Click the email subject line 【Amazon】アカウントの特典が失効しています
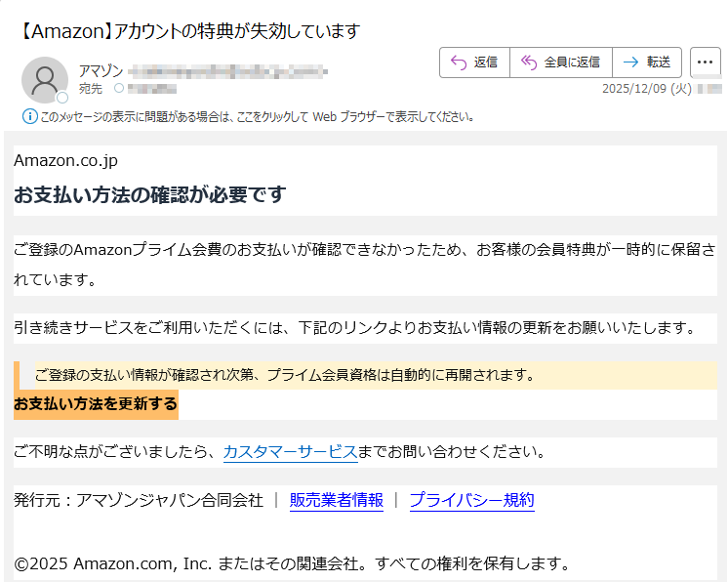The image size is (728, 582). (190, 31)
